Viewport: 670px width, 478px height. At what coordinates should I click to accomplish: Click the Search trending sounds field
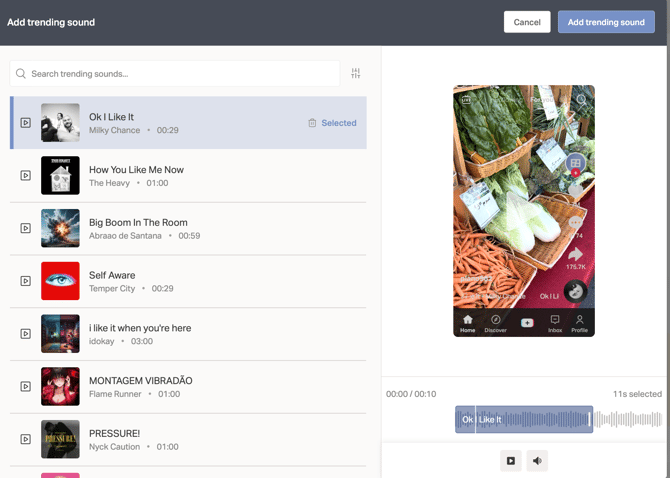tap(175, 73)
